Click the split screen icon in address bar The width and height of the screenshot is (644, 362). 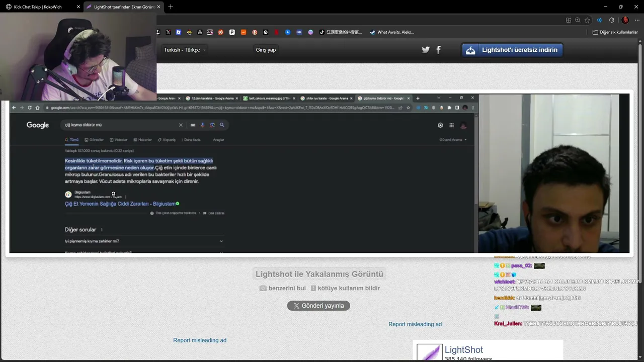pyautogui.click(x=568, y=20)
